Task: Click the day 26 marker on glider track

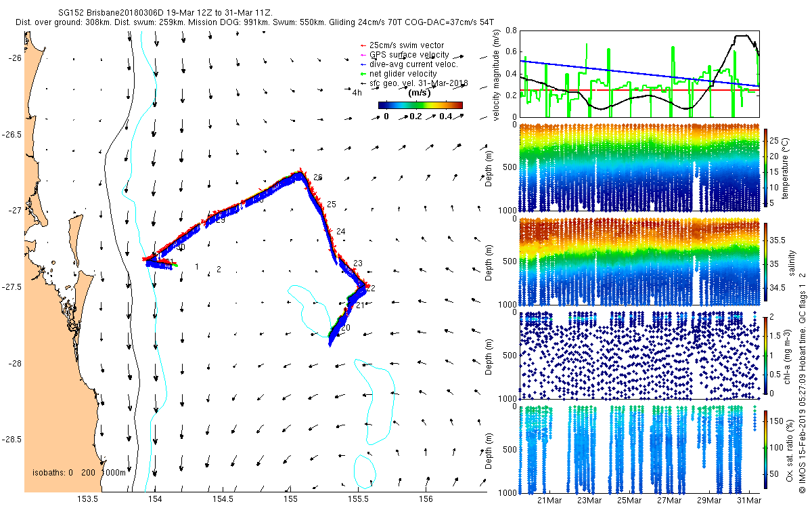Action: (x=317, y=177)
